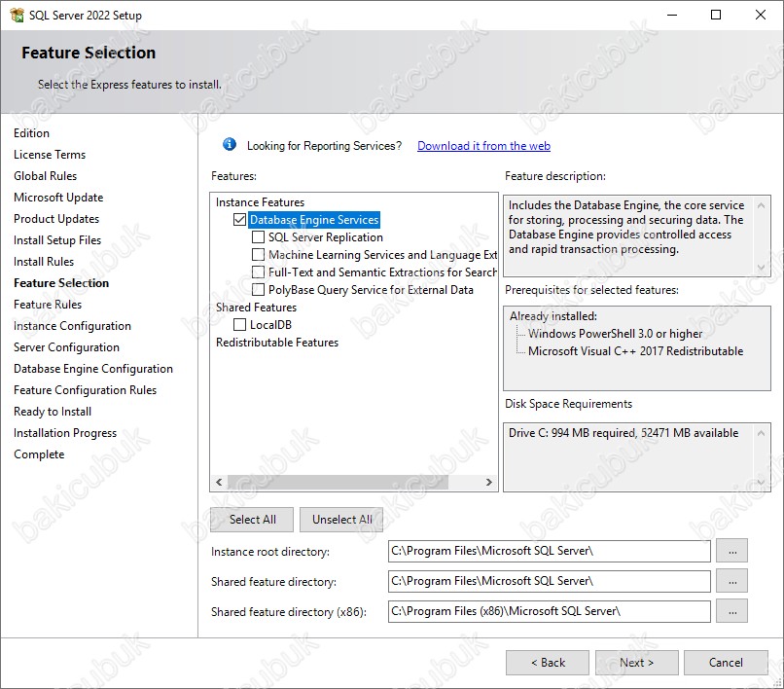Select Database Engine Services tree label
This screenshot has height=689, width=784.
coord(314,220)
